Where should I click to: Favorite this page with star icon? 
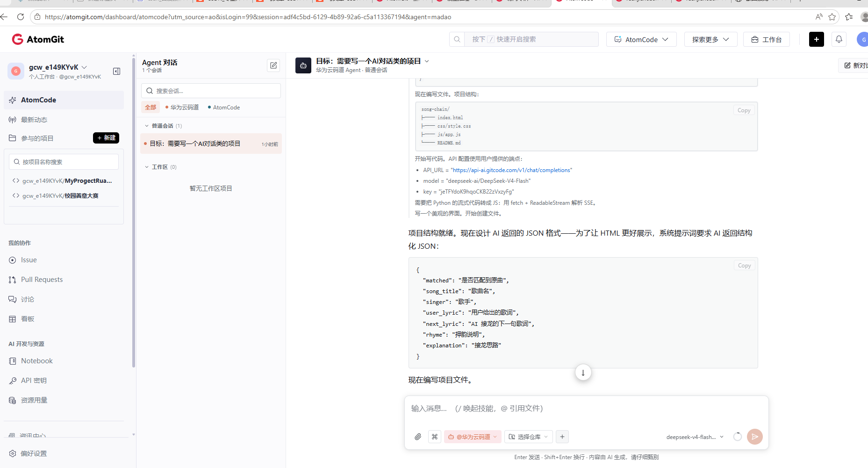click(x=832, y=17)
